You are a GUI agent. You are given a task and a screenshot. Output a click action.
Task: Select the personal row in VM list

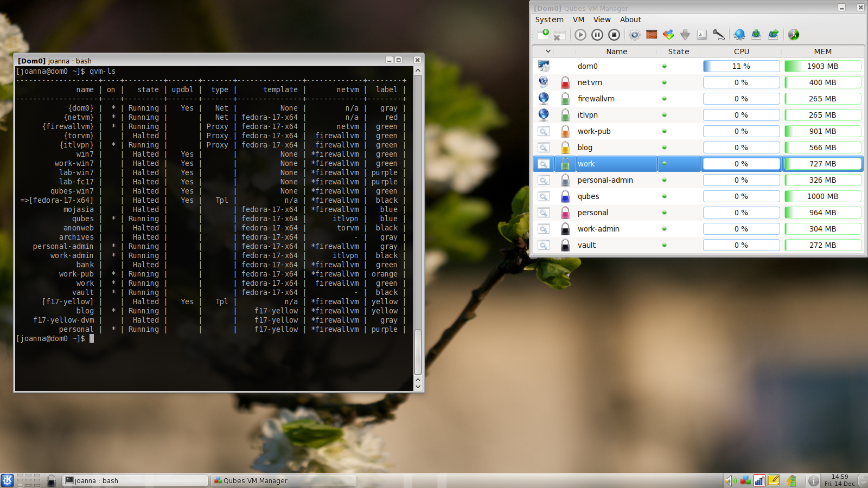(x=698, y=213)
